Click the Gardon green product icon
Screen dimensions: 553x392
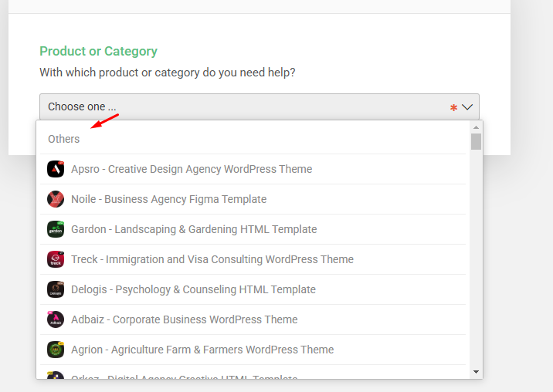coord(56,229)
